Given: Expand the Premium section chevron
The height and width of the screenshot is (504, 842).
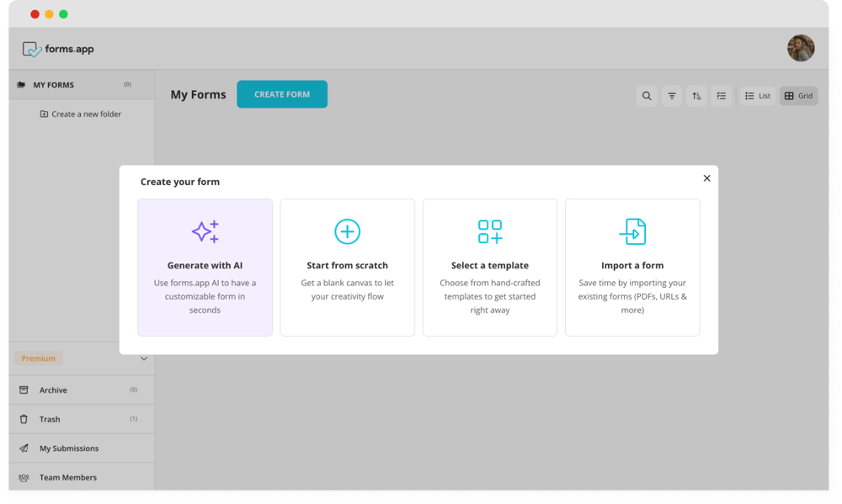Looking at the screenshot, I should pyautogui.click(x=144, y=358).
